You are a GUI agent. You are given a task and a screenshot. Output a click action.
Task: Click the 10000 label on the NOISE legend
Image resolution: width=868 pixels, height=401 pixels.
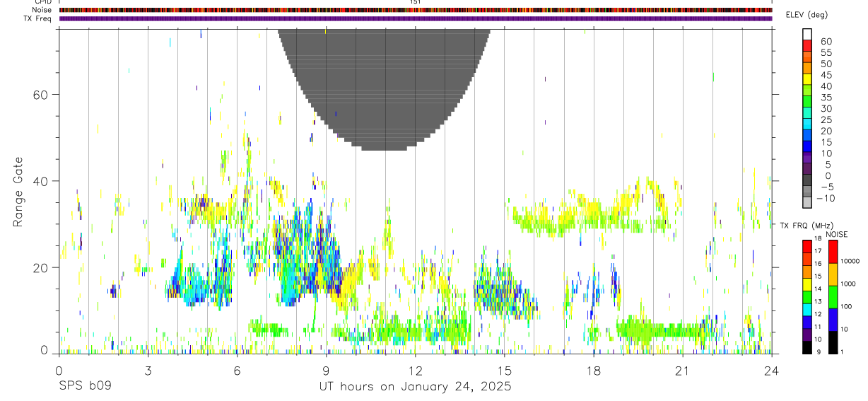coord(850,261)
